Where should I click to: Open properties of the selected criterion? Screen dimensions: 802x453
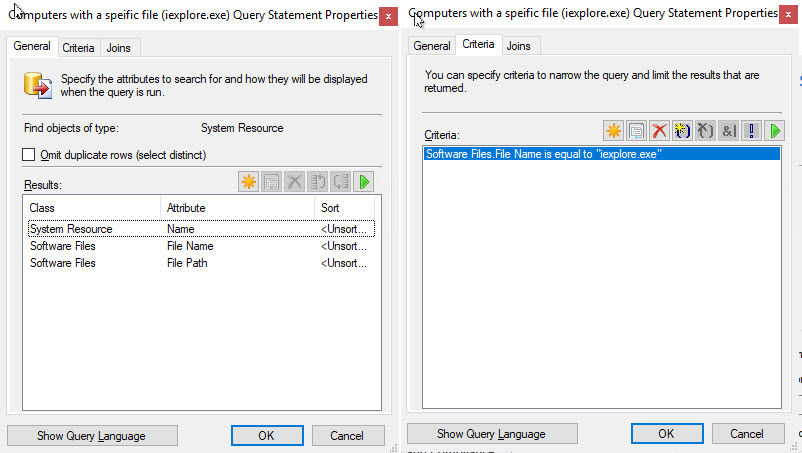click(636, 131)
